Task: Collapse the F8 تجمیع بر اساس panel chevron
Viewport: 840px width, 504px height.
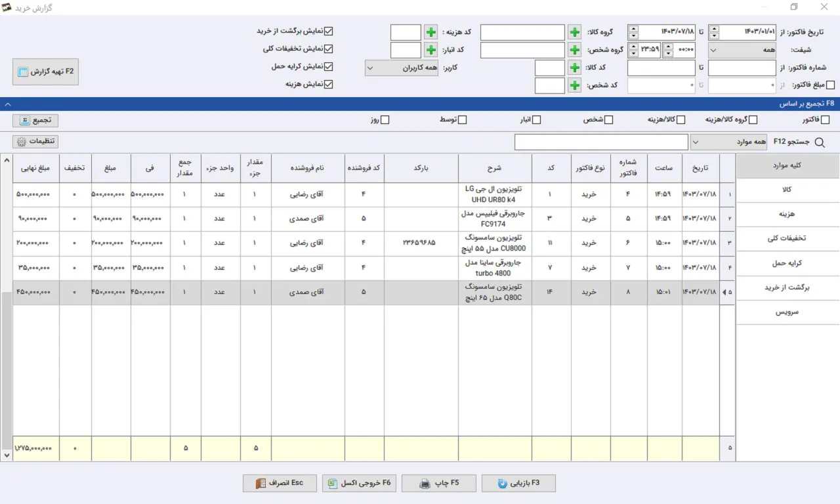Action: [7, 104]
